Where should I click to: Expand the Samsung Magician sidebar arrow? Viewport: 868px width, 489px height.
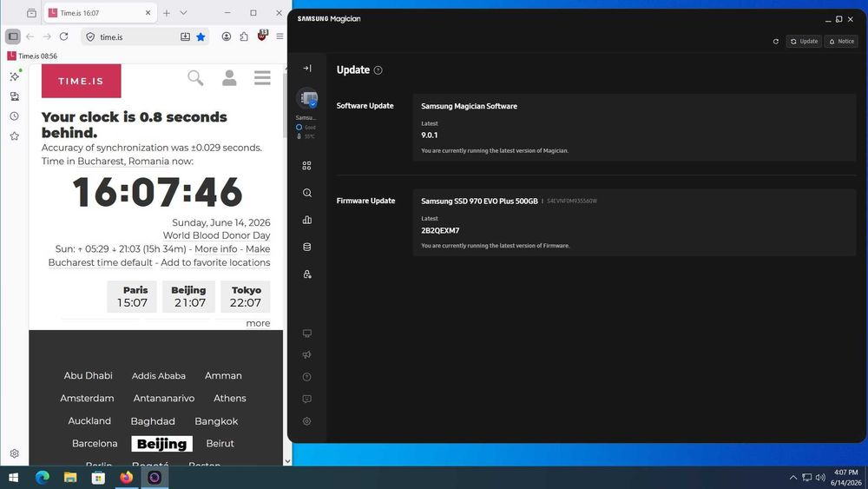307,68
